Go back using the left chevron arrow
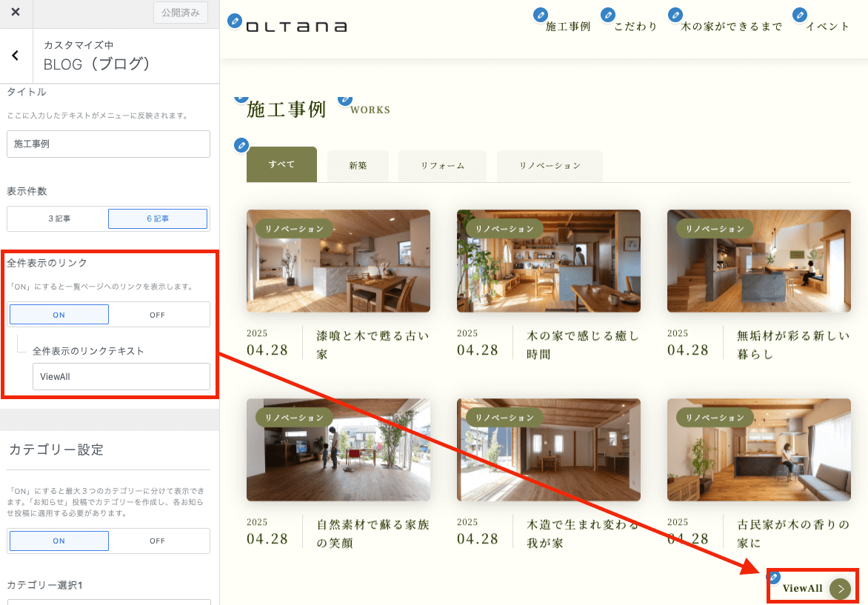This screenshot has height=605, width=868. tap(16, 56)
